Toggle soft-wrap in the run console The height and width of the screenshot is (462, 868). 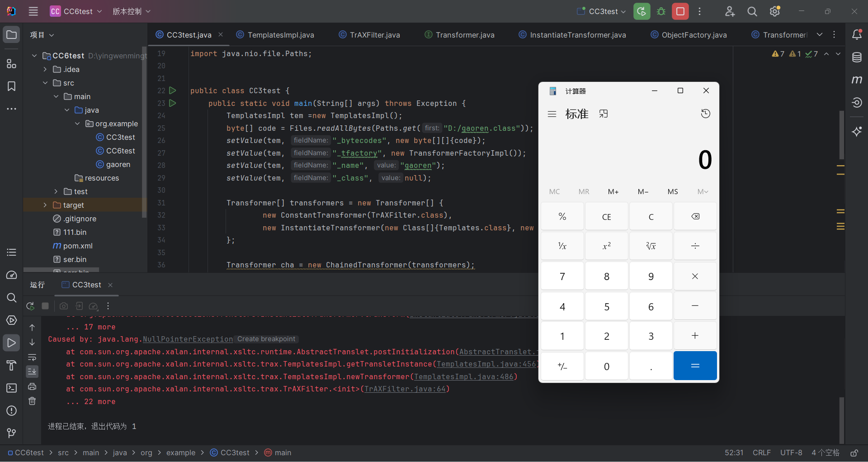click(x=32, y=357)
